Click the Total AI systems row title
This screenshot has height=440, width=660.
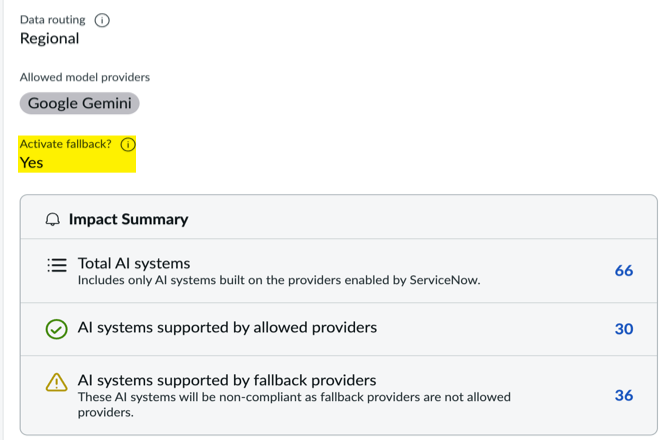click(134, 263)
